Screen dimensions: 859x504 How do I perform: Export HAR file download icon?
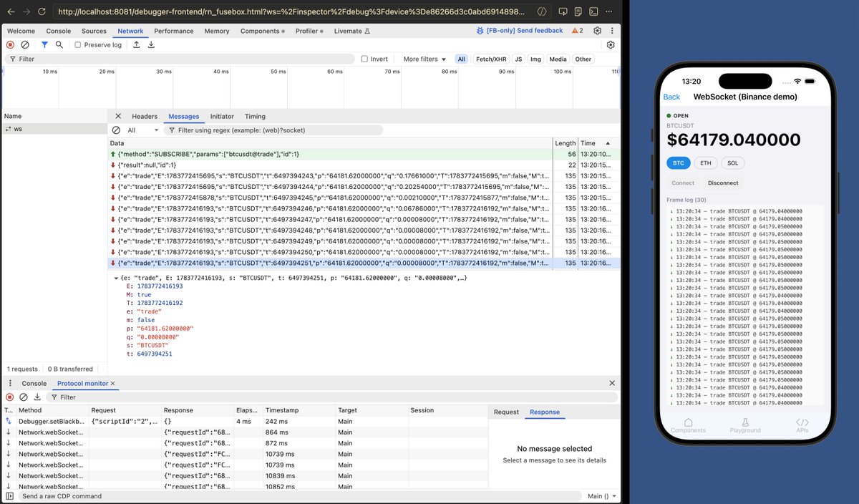[151, 44]
